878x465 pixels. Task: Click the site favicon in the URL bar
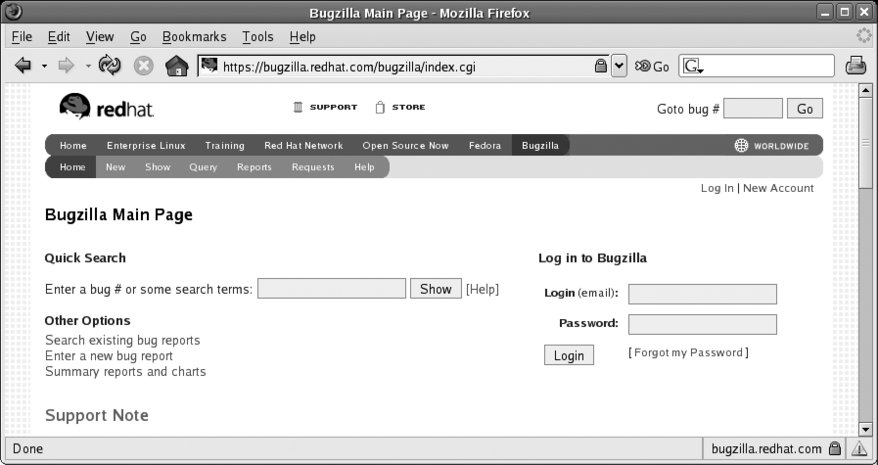pyautogui.click(x=209, y=66)
